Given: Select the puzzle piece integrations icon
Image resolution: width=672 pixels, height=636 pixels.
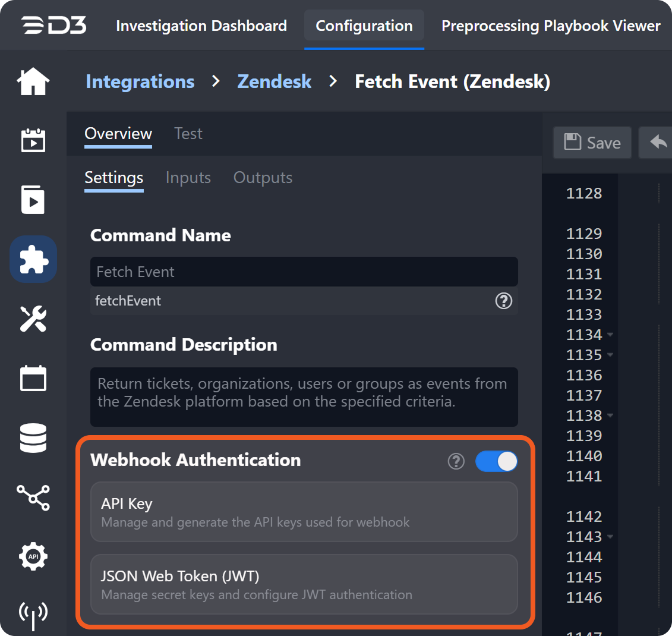Looking at the screenshot, I should click(33, 260).
